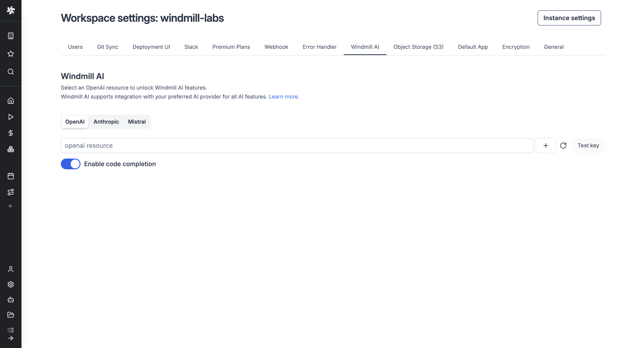Select the Anthropic provider option

106,122
